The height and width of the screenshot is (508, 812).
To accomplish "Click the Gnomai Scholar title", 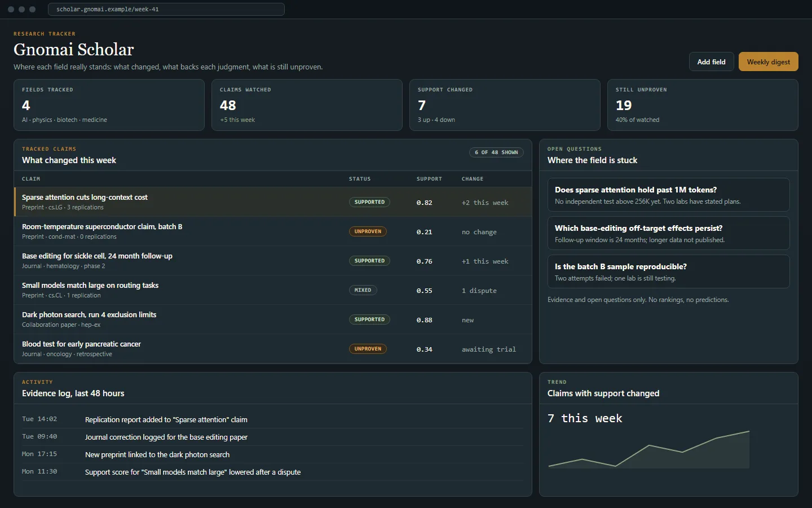I will click(x=74, y=50).
